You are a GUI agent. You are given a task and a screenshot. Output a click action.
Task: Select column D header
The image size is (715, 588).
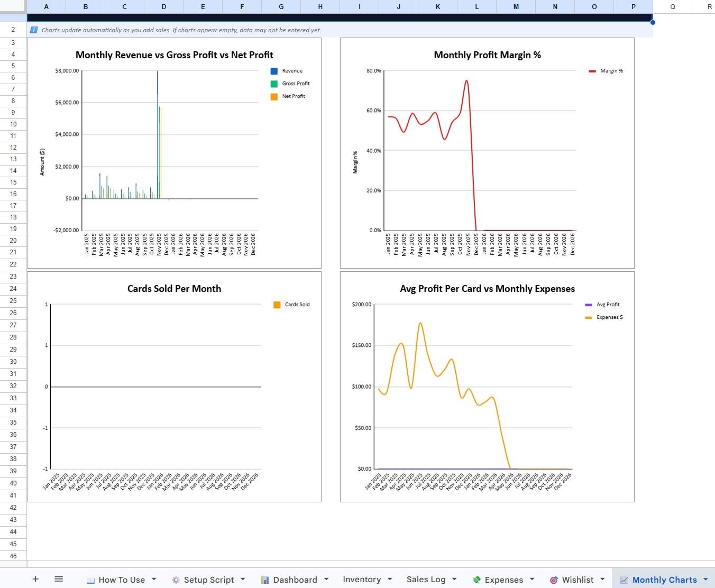[164, 7]
